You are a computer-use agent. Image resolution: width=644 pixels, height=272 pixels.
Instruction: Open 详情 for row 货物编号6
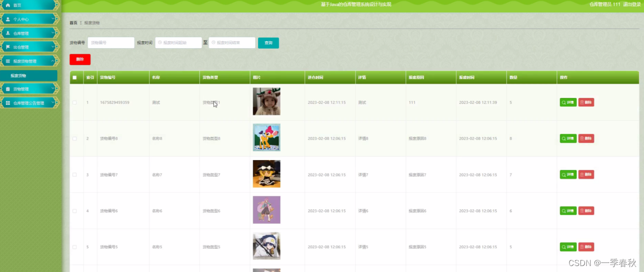click(568, 211)
